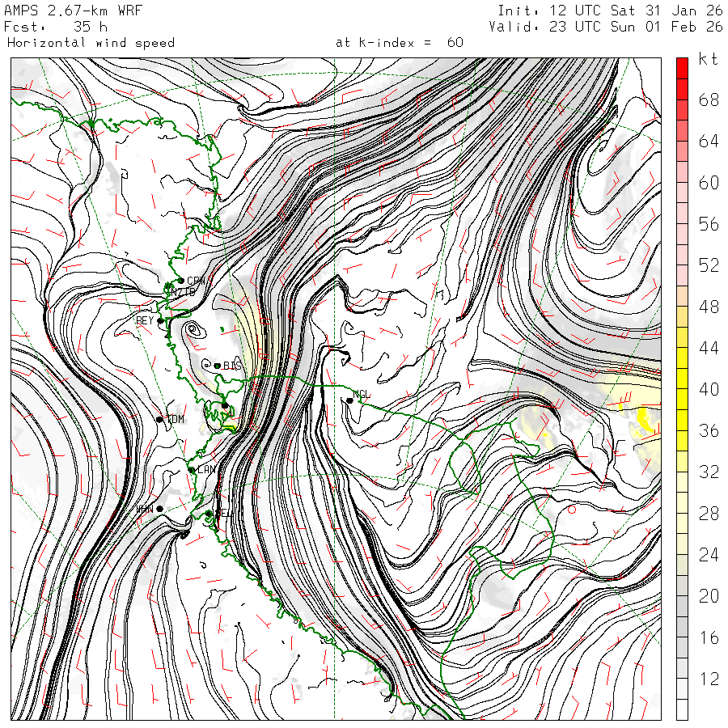Click the 20 value on the color scale
Screen dimensions: 728x728
point(709,597)
